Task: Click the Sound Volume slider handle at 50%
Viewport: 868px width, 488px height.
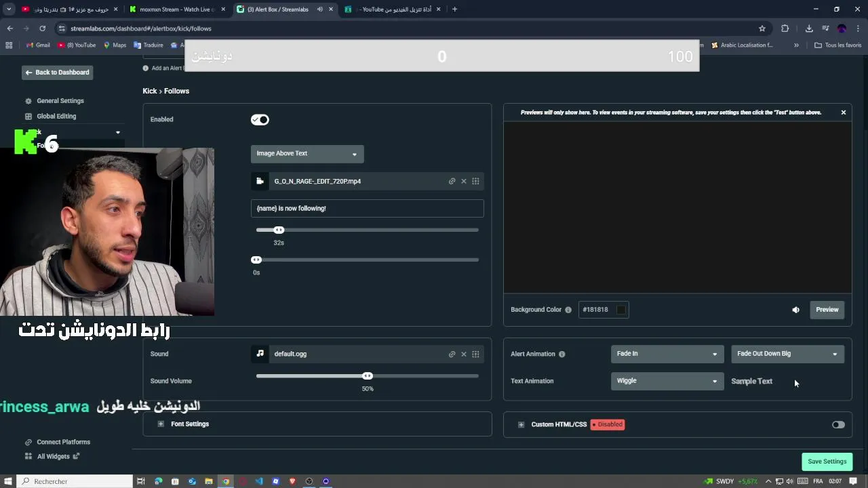Action: (x=368, y=376)
